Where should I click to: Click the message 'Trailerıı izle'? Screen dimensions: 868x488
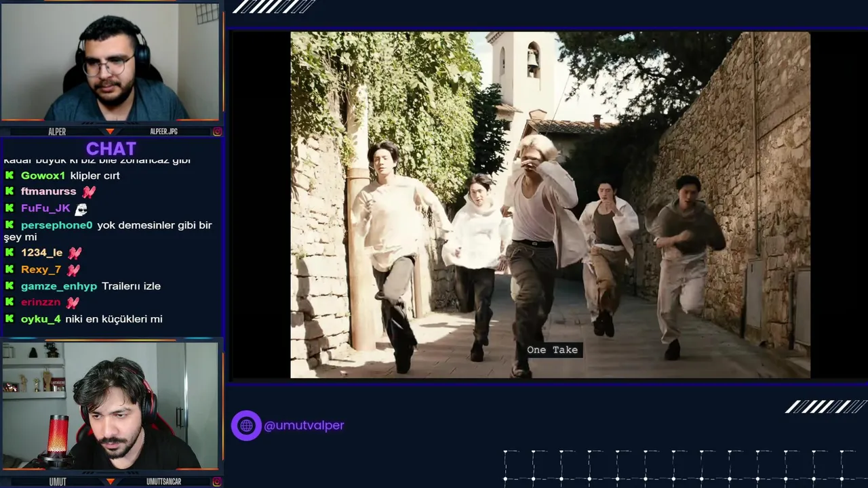coord(132,286)
